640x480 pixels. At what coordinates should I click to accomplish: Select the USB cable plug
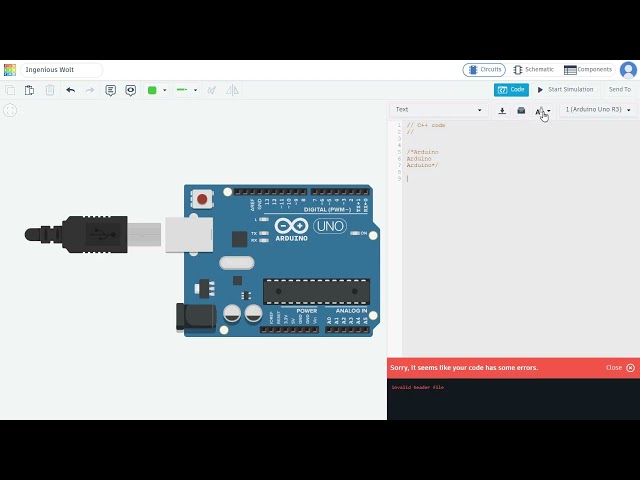(x=93, y=235)
